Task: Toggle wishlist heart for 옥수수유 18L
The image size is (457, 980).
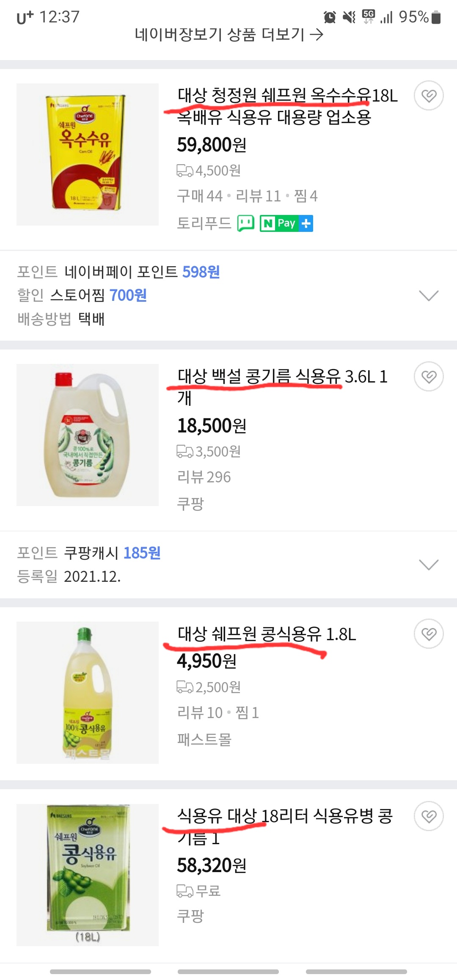Action: pos(429,96)
